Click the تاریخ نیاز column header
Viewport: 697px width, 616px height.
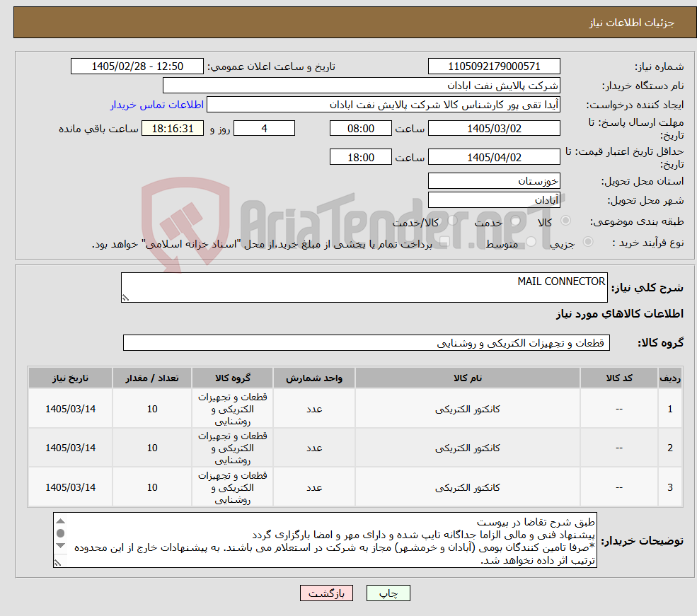click(70, 378)
